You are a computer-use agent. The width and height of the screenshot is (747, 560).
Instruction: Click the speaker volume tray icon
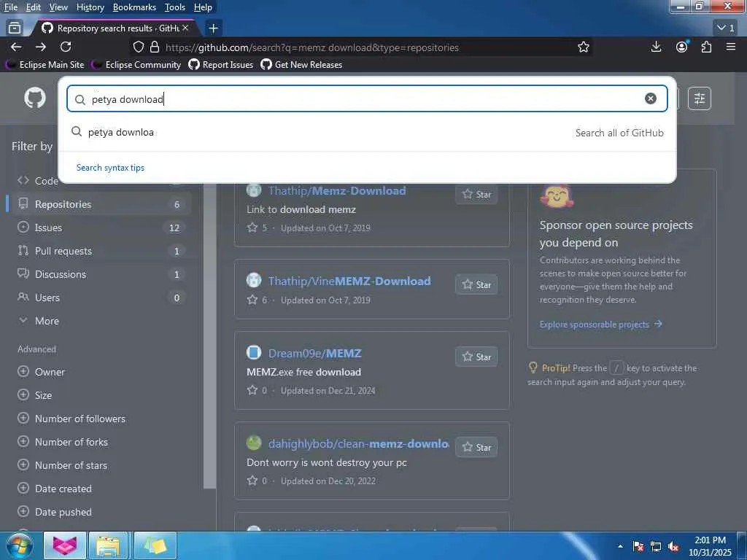[673, 547]
